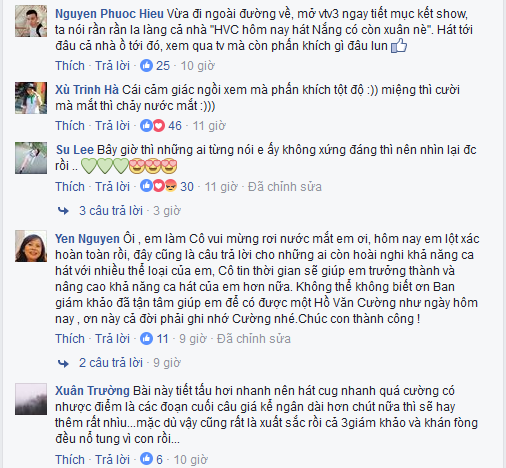The width and height of the screenshot is (506, 468).
Task: Click 'Thích' under Xù Trinh Hà's comment
Action: [70, 126]
